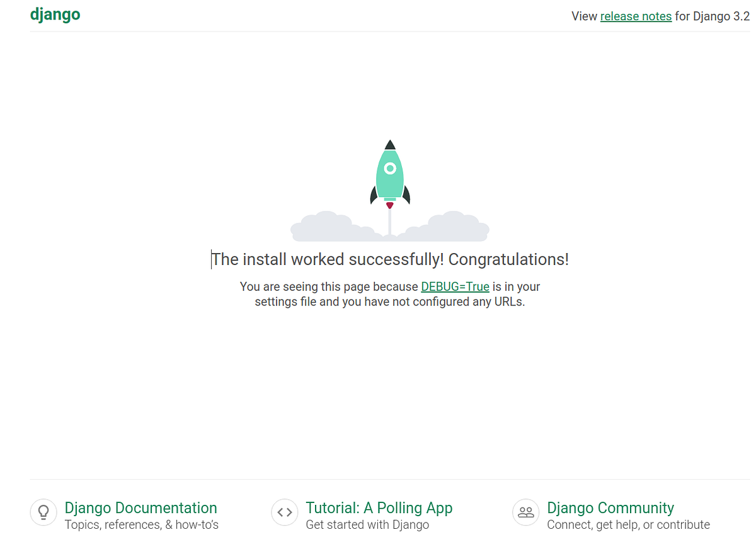756x542 pixels.
Task: Open Django Community heading link
Action: [610, 508]
